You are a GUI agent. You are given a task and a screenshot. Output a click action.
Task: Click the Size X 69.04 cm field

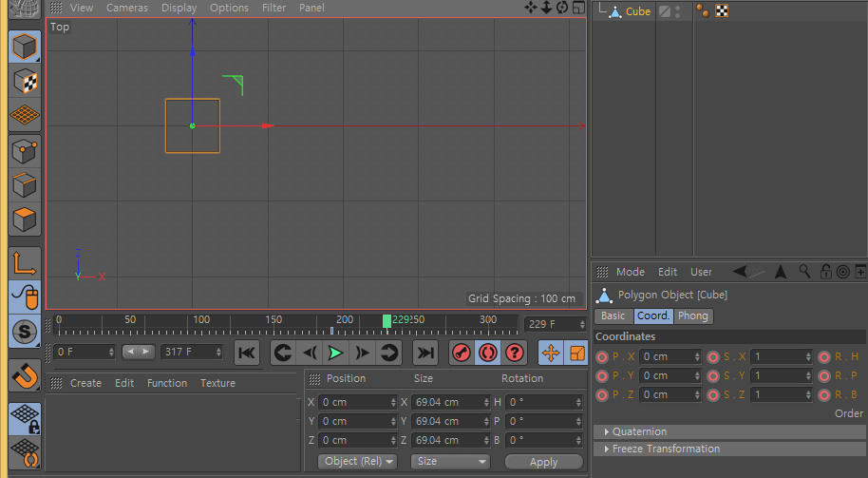tap(449, 402)
